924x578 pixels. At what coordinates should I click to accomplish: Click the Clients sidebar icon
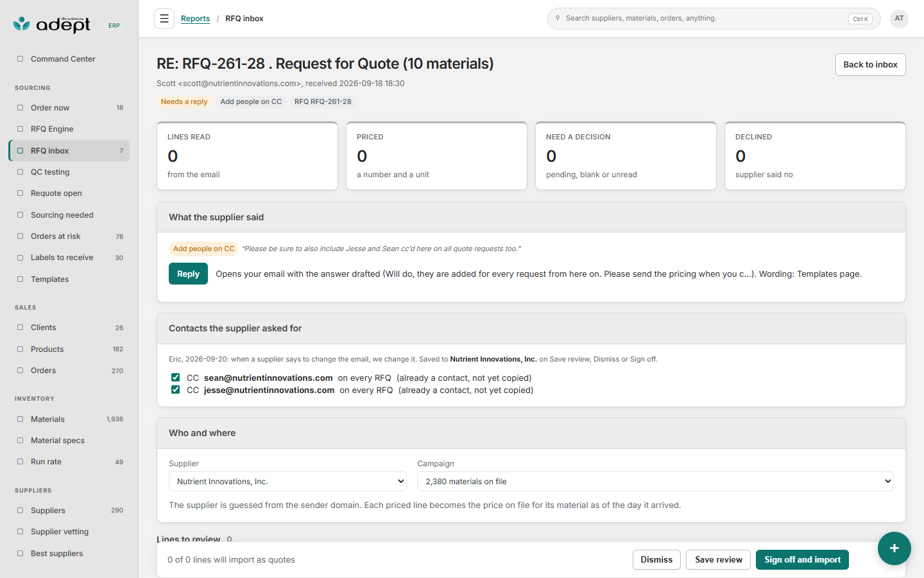pyautogui.click(x=20, y=328)
